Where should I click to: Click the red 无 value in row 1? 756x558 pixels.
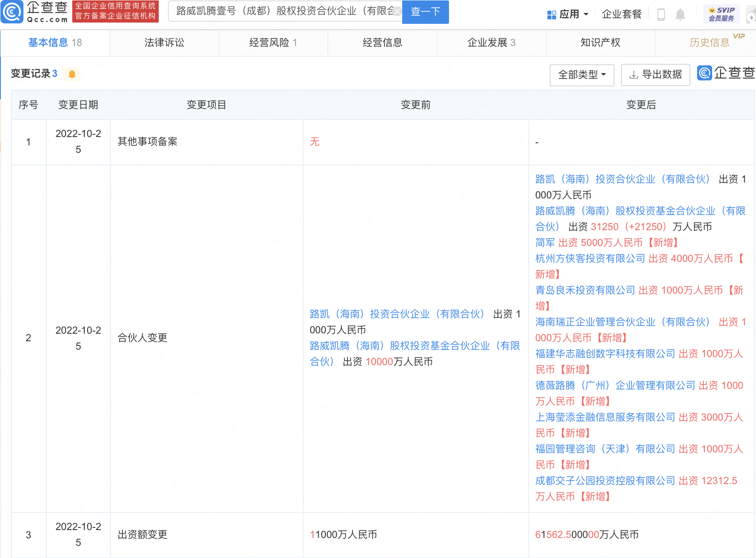(x=315, y=142)
